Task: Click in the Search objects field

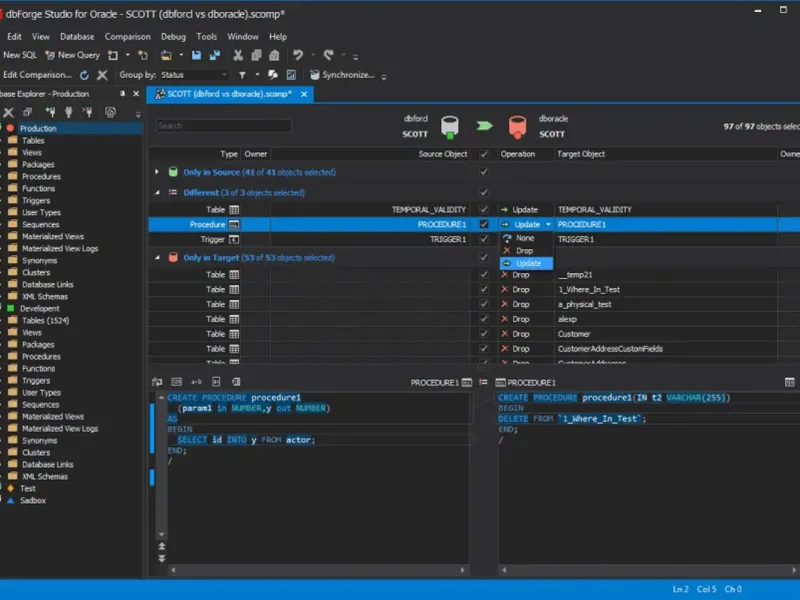Action: coord(223,126)
